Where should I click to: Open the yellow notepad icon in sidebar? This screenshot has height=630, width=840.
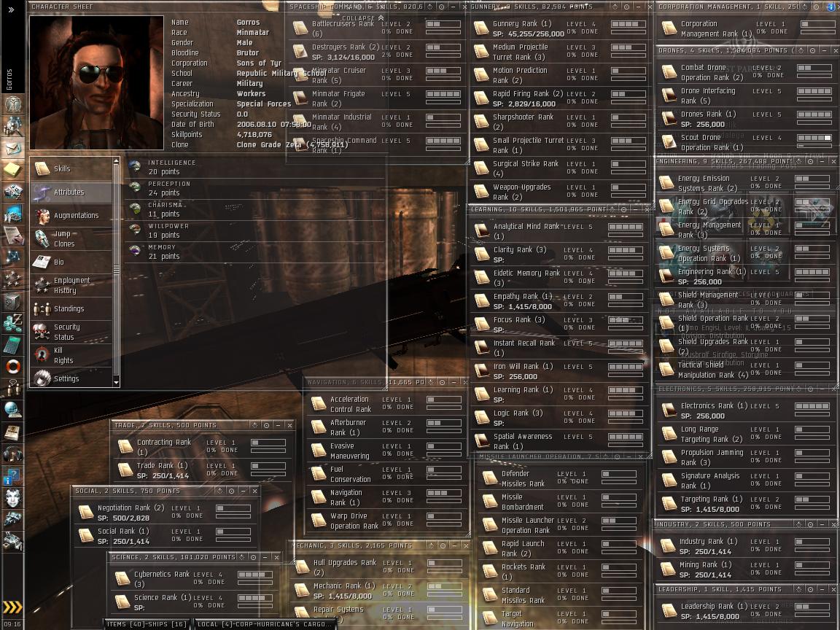tap(12, 170)
